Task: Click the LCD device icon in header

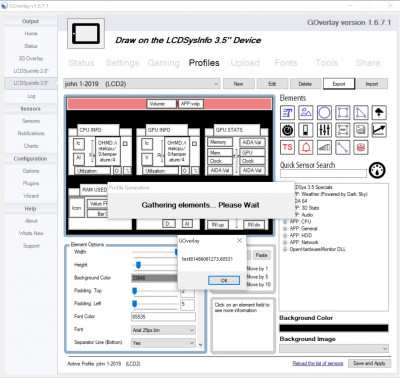Action: [x=86, y=33]
